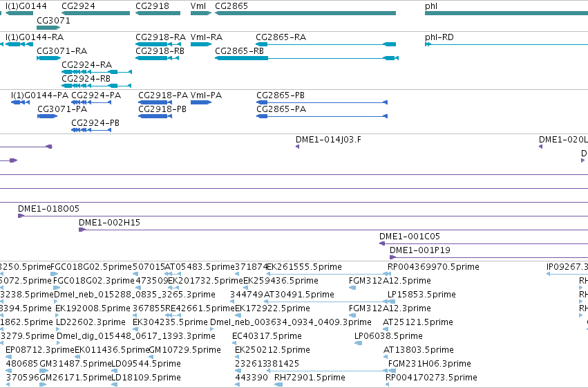Select the EK201732.5prime EST label

click(205, 281)
